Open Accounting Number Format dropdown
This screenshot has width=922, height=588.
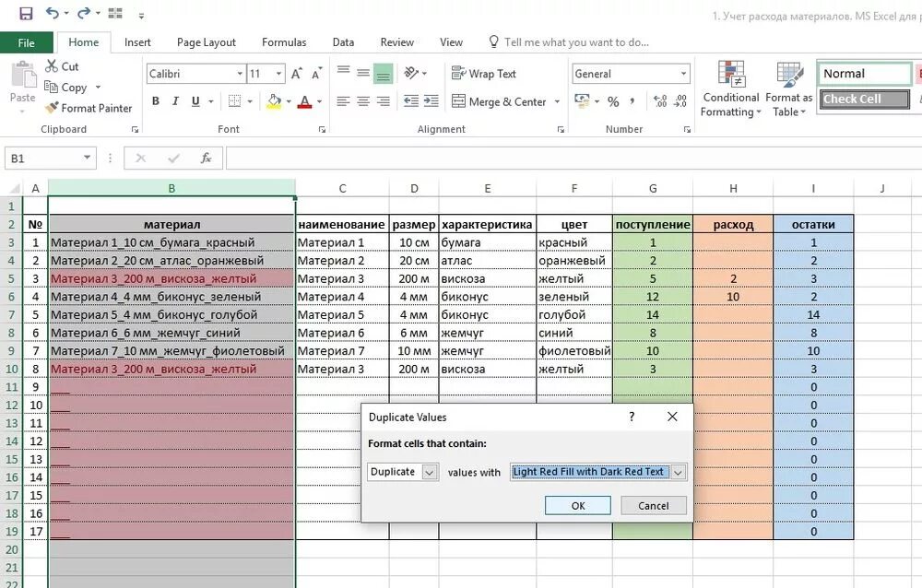(597, 101)
